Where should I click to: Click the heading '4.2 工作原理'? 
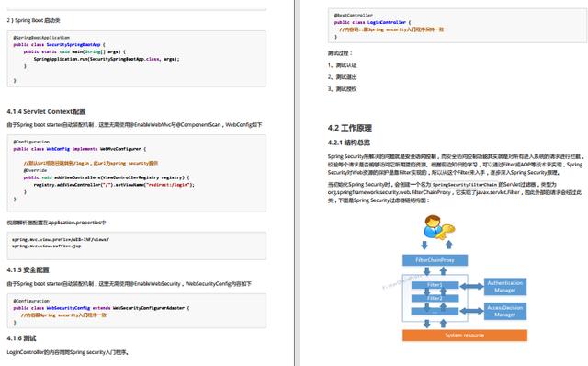pos(350,128)
